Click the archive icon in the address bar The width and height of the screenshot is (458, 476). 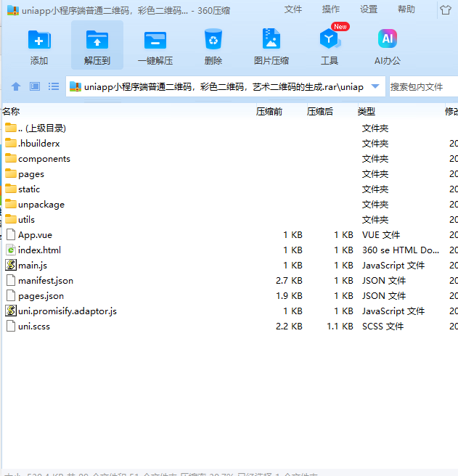[x=75, y=86]
